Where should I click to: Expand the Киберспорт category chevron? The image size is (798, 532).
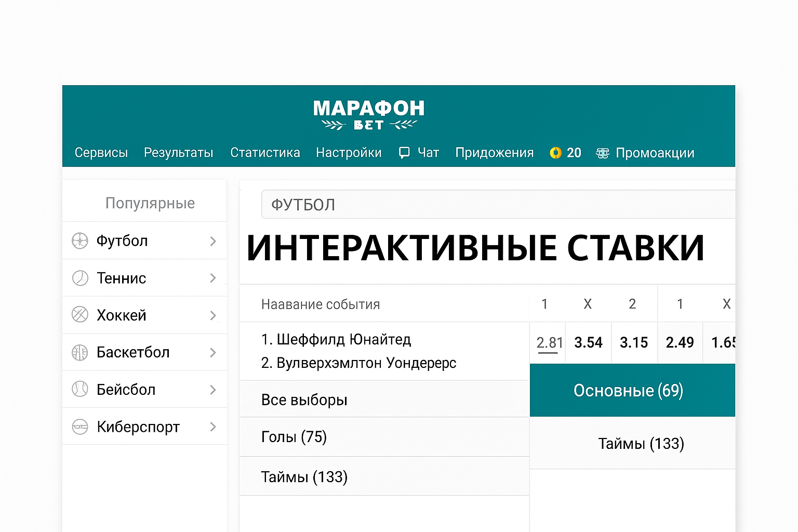click(x=212, y=427)
